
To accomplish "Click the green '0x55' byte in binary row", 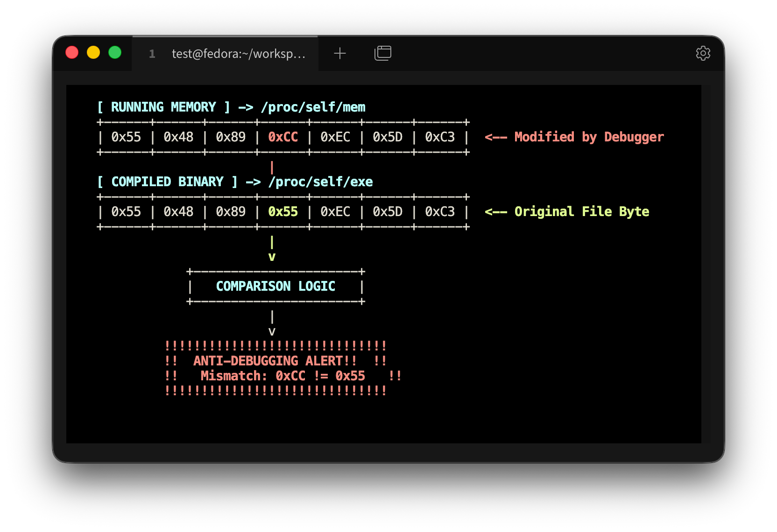I will point(283,212).
